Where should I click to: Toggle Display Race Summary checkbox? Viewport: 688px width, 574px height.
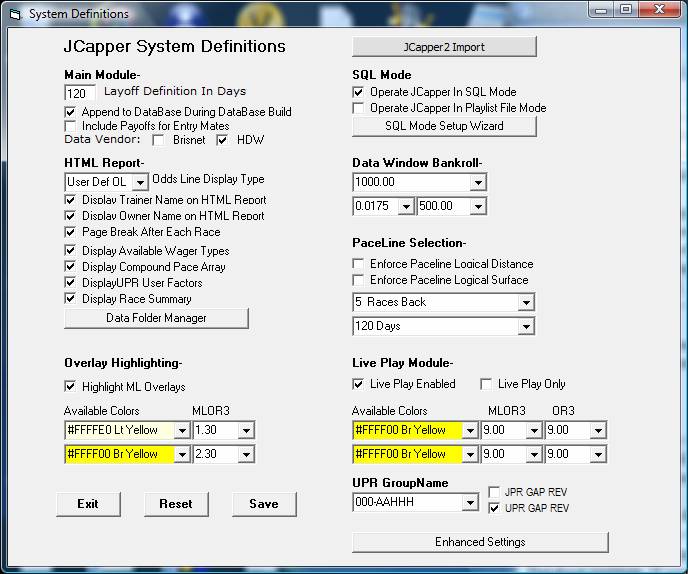[70, 299]
